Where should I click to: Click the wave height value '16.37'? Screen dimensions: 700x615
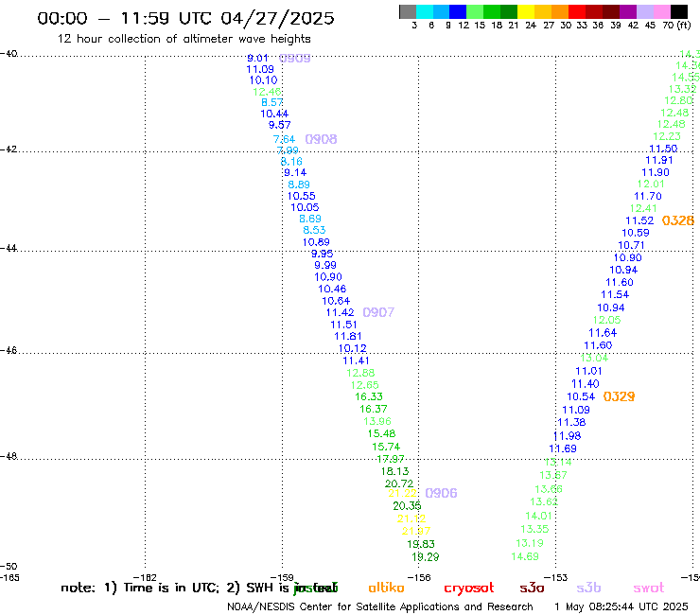tap(374, 409)
